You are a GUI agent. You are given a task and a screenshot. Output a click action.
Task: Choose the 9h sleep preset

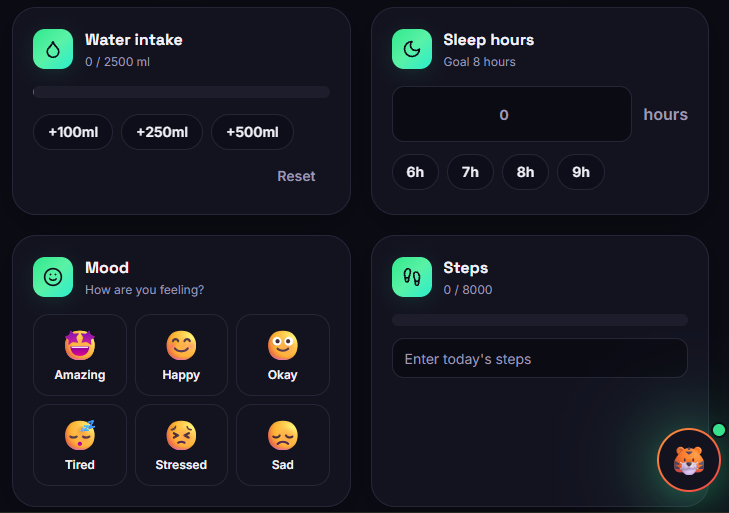pos(581,172)
